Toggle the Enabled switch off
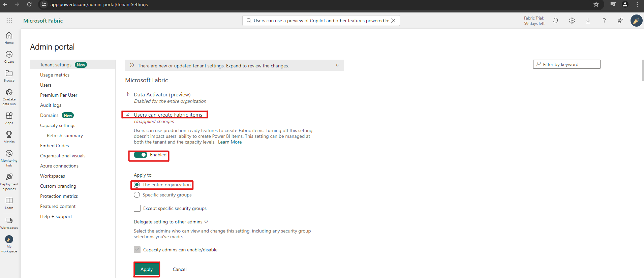The width and height of the screenshot is (644, 278). [x=141, y=155]
